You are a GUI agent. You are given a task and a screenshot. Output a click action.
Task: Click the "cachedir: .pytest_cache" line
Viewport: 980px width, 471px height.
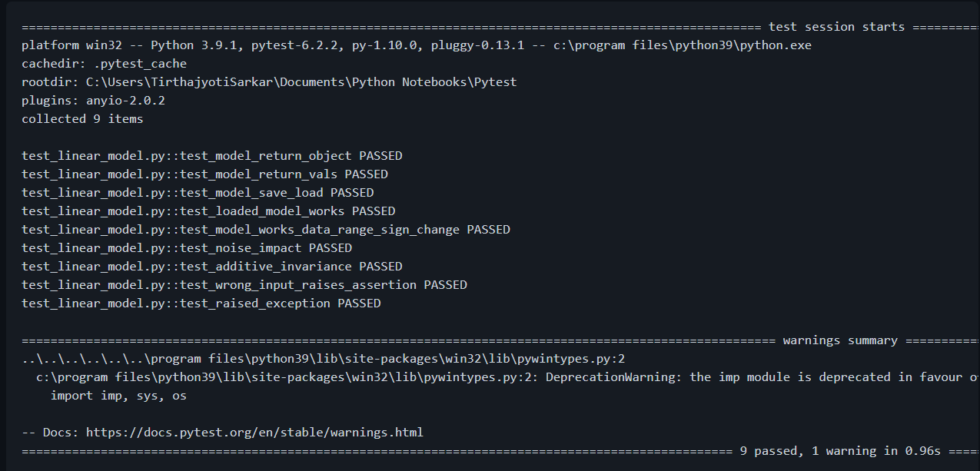104,64
